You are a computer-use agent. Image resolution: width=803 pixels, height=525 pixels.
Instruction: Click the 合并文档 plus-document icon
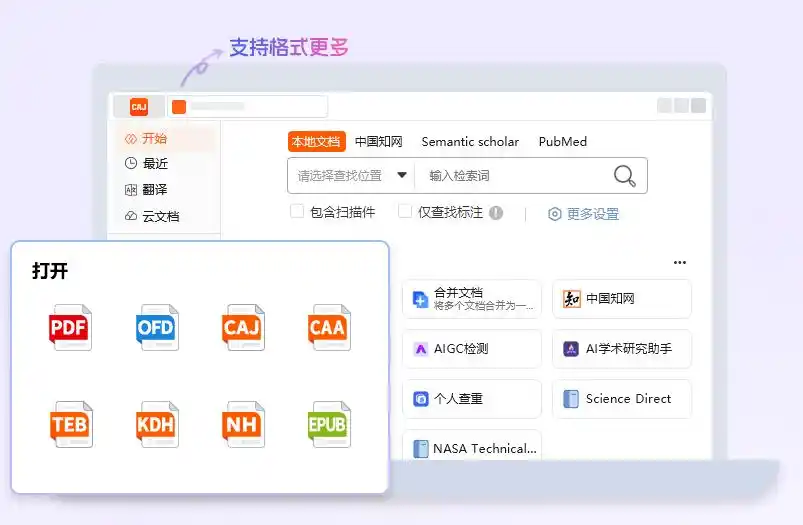420,299
